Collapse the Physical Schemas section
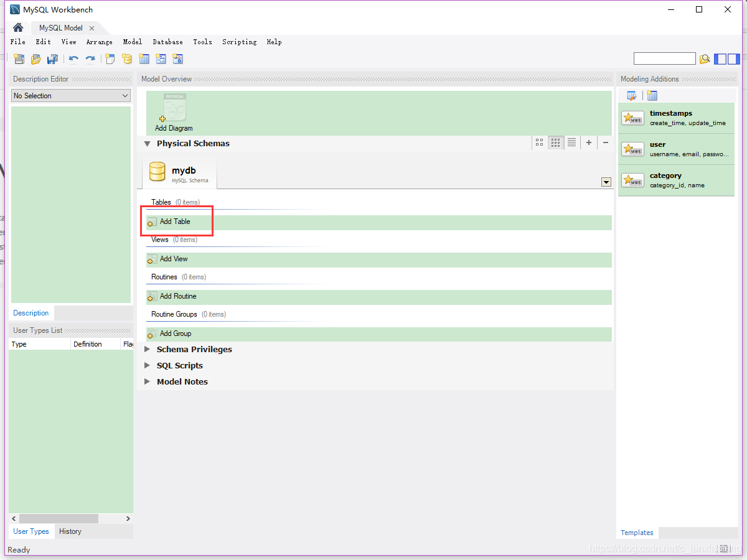 point(148,144)
